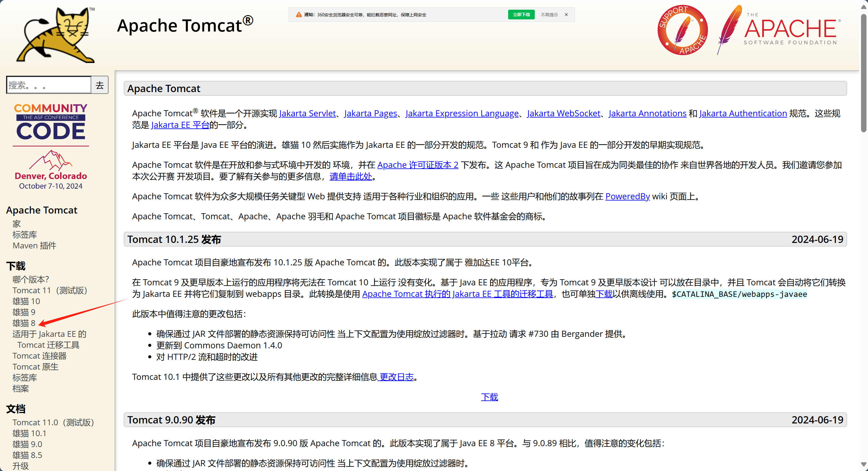Viewport: 868px width, 471px height.
Task: Close the 360 browser notification bar
Action: [x=566, y=15]
